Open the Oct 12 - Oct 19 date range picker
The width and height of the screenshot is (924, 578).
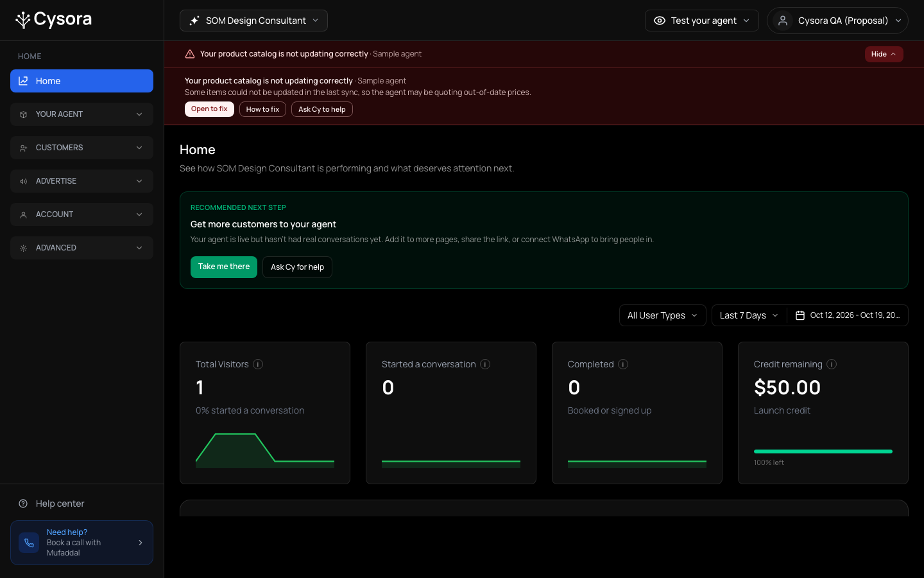[848, 315]
